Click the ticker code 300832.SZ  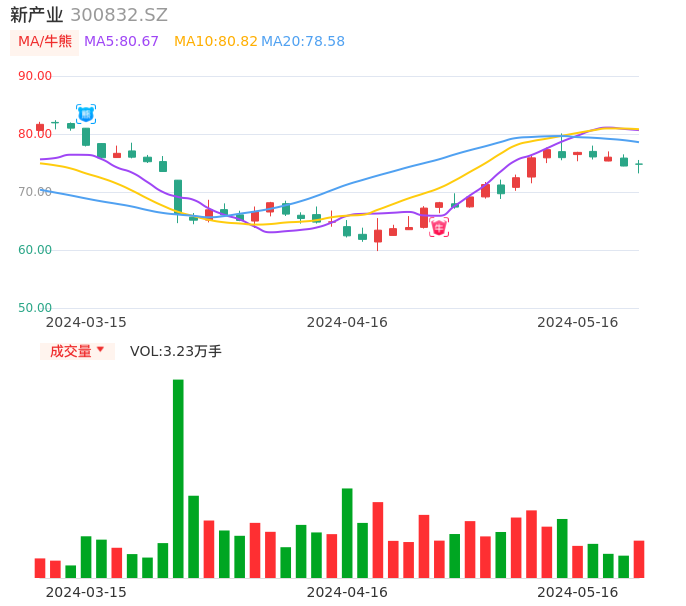tap(119, 15)
